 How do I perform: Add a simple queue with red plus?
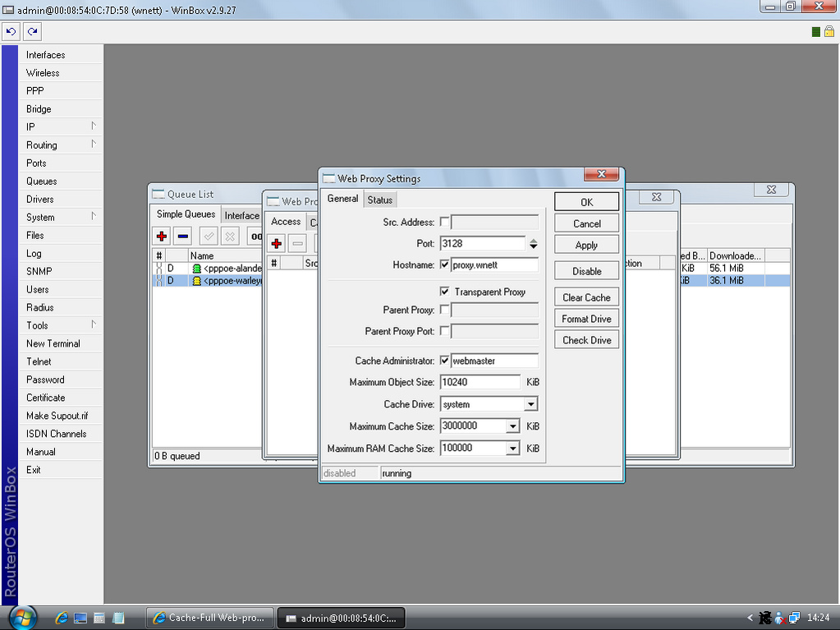click(x=162, y=236)
